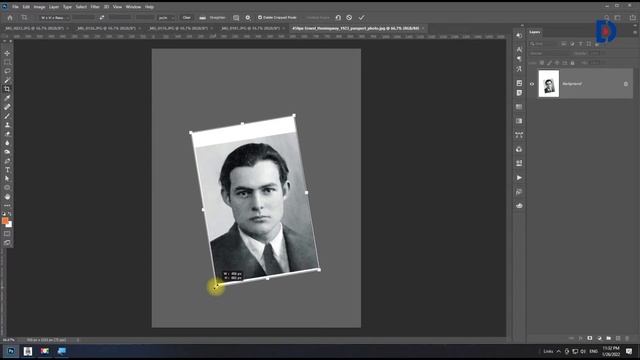The image size is (640, 360).
Task: Select the Healing Brush tool
Action: [x=7, y=107]
